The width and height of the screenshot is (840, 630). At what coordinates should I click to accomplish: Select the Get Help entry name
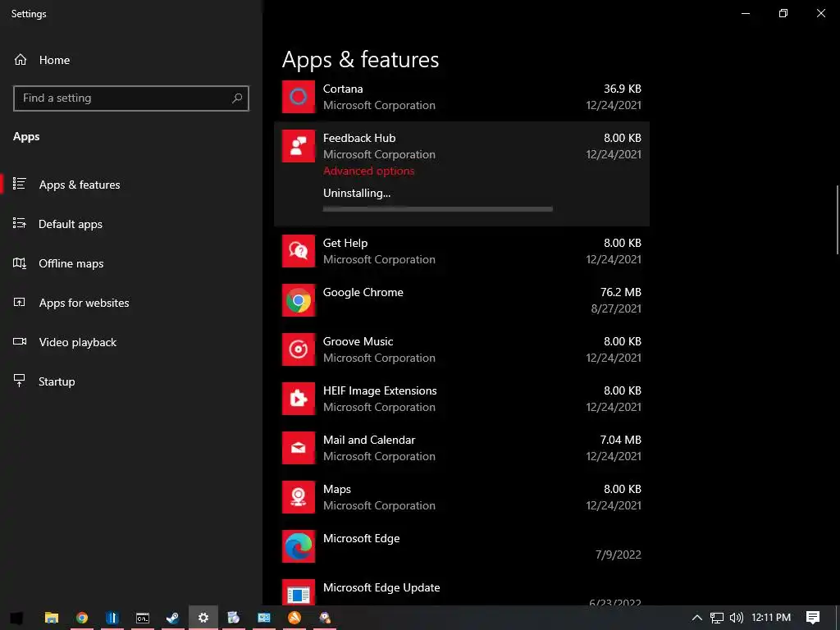345,243
